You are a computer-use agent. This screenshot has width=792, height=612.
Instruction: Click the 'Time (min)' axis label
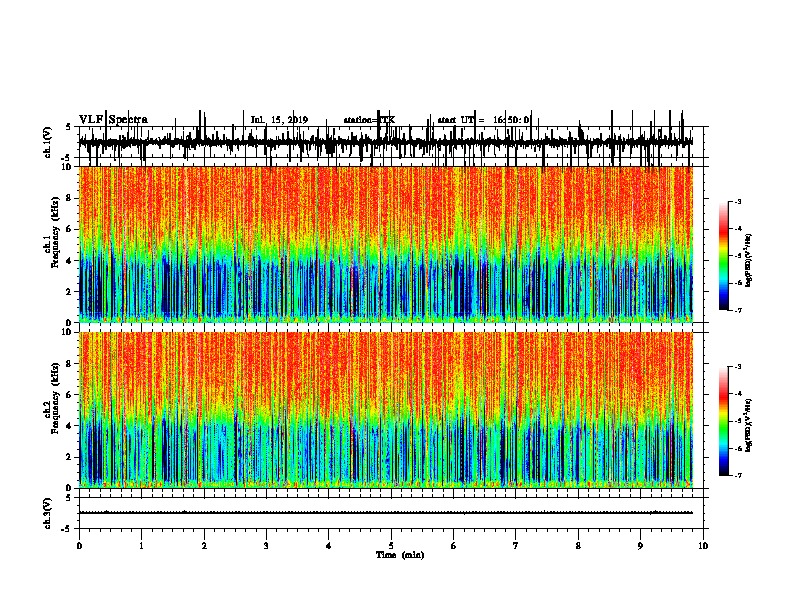point(400,555)
